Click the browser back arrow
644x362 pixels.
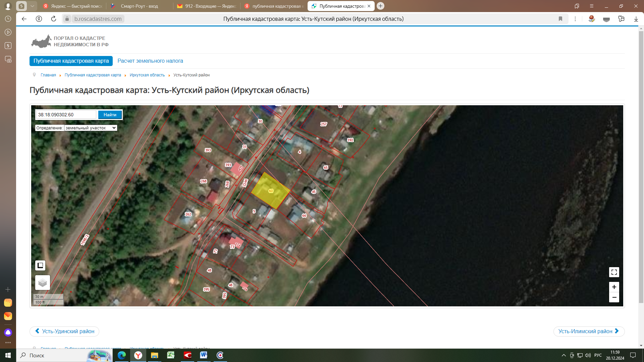(24, 19)
